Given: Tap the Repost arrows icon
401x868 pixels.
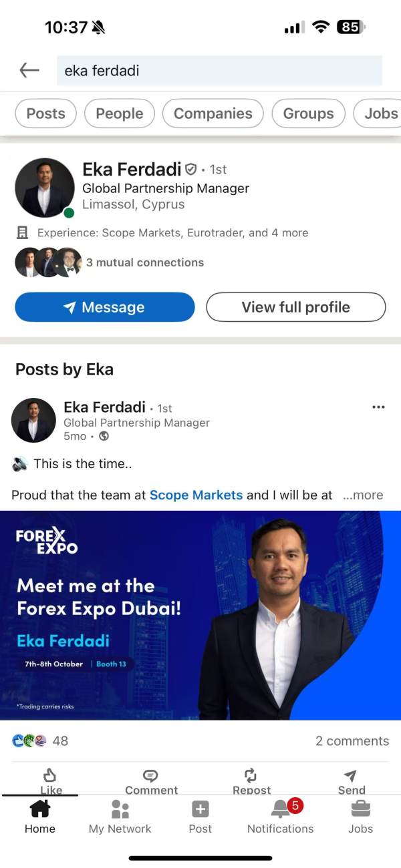Looking at the screenshot, I should (251, 776).
